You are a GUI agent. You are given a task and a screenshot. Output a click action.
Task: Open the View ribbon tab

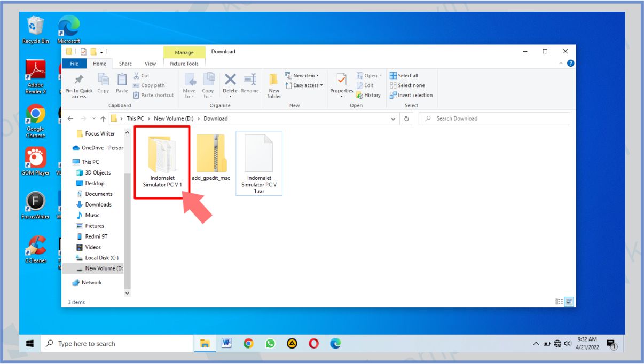pyautogui.click(x=151, y=64)
